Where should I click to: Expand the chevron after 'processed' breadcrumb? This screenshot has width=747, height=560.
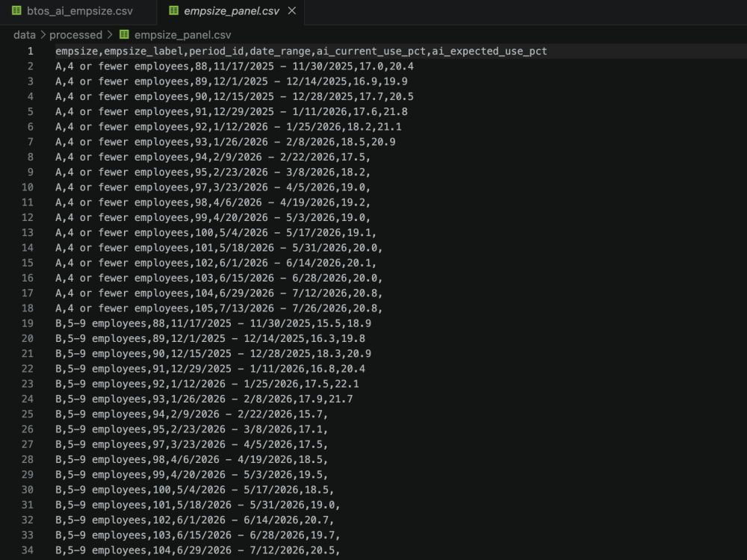[110, 35]
